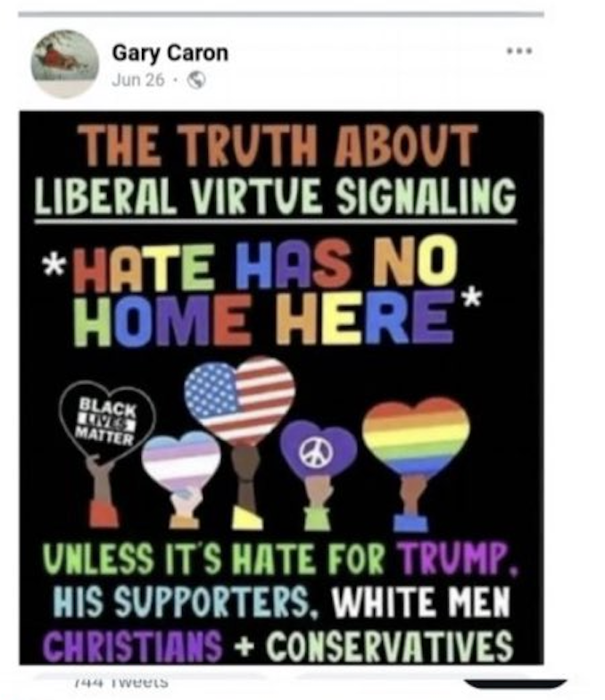Click the dark button below the post
The width and height of the screenshot is (605, 700).
516,684
